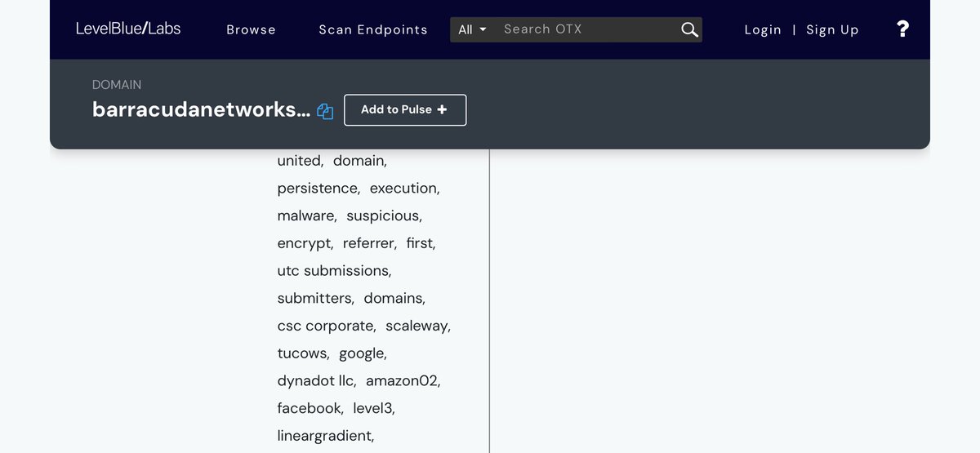Open the All search filter dropdown
The height and width of the screenshot is (453, 980).
pyautogui.click(x=472, y=29)
